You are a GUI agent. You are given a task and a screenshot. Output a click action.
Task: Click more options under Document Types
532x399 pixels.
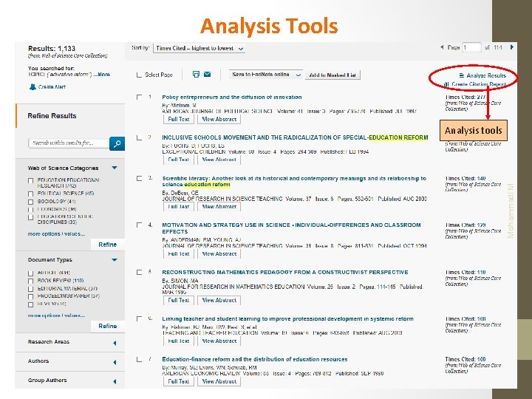[56, 316]
